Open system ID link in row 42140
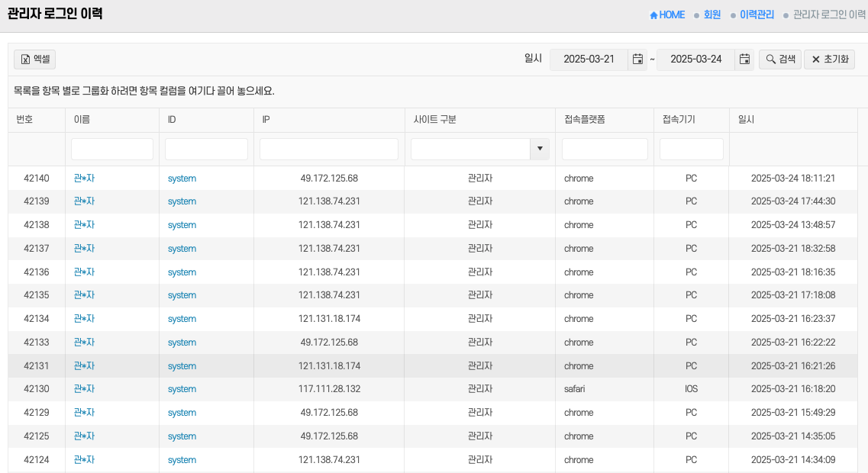868x473 pixels. pos(182,179)
